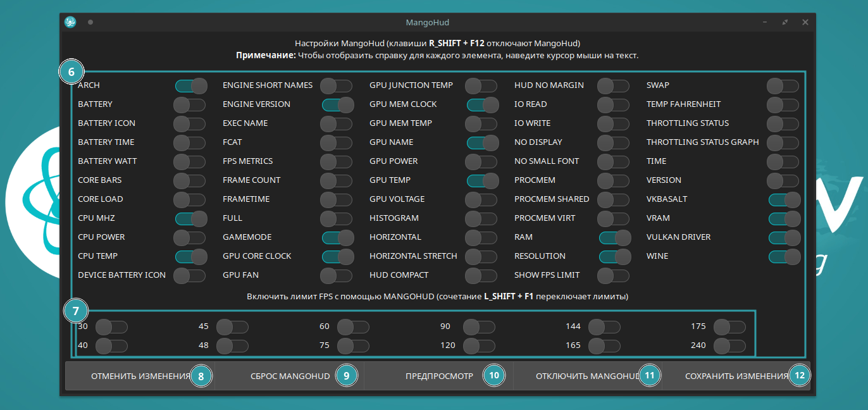
Task: Switch on FCAT toggle
Action: coord(337,142)
